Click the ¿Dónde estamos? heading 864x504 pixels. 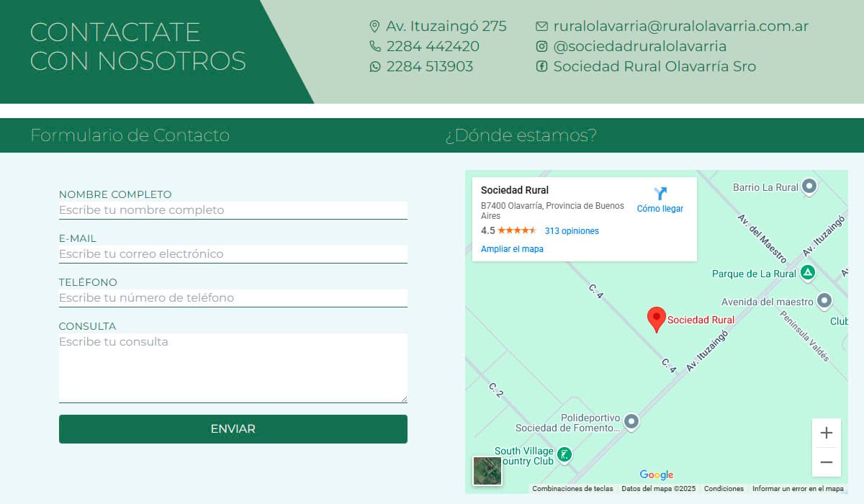coord(521,135)
